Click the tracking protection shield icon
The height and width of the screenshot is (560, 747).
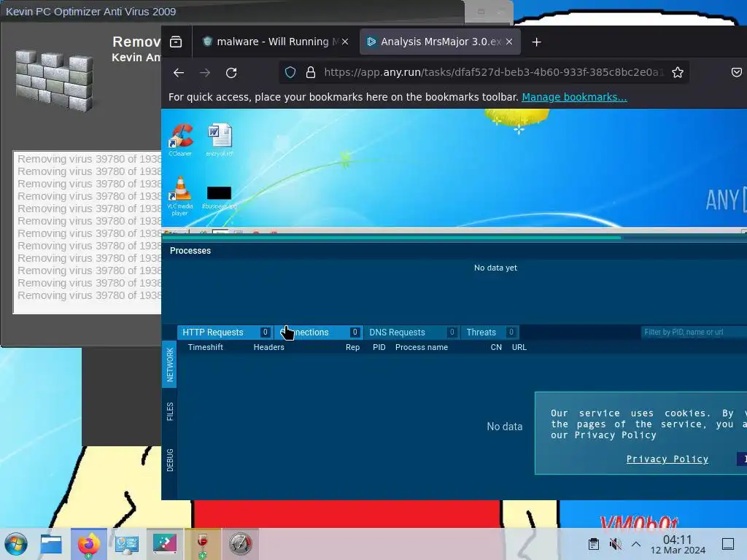click(290, 72)
